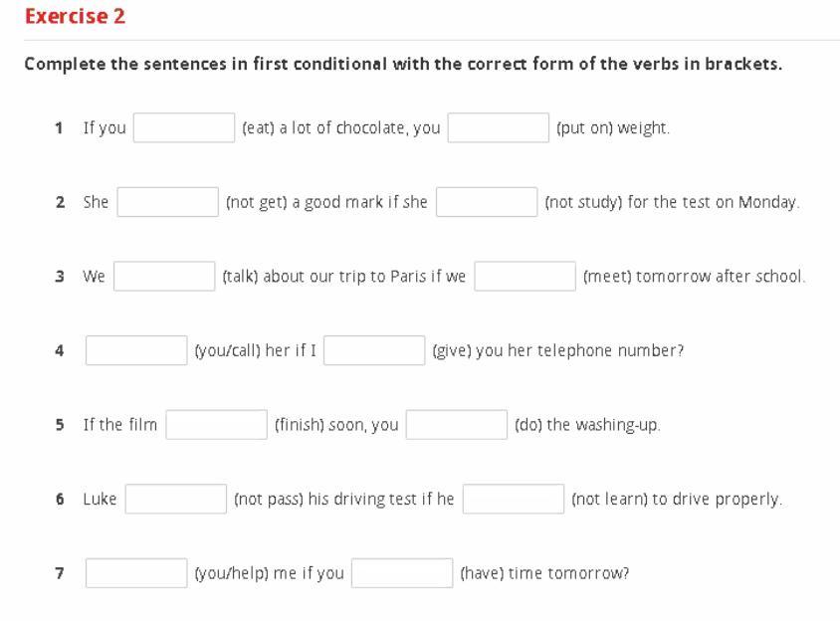Focus the "(you/call)" input box
Screen dimensions: 840x621
tap(136, 350)
